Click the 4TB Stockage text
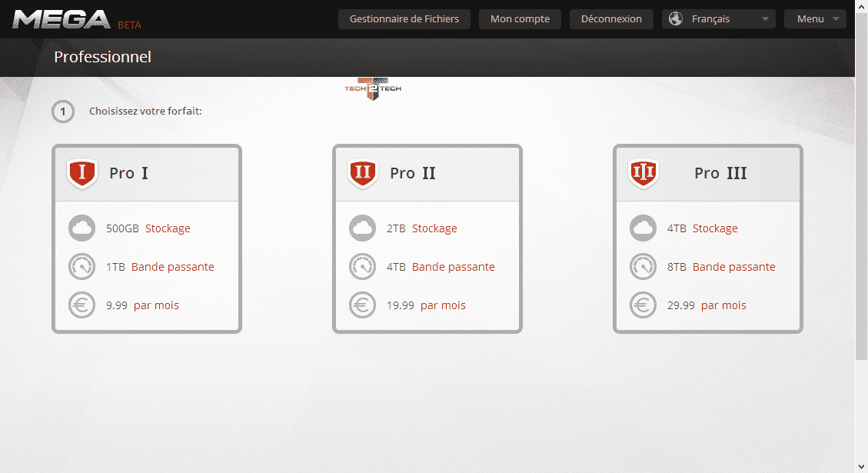Viewport: 868px width, 473px height. pyautogui.click(x=703, y=228)
